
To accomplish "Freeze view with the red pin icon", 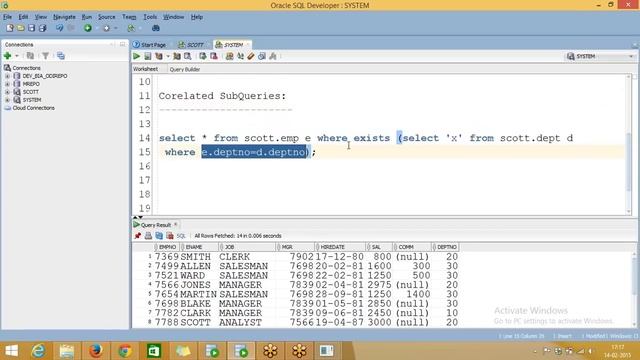I will click(138, 236).
